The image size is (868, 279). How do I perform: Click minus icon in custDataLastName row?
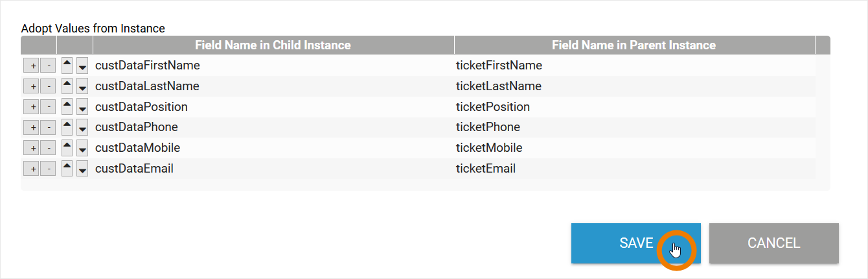click(x=48, y=86)
